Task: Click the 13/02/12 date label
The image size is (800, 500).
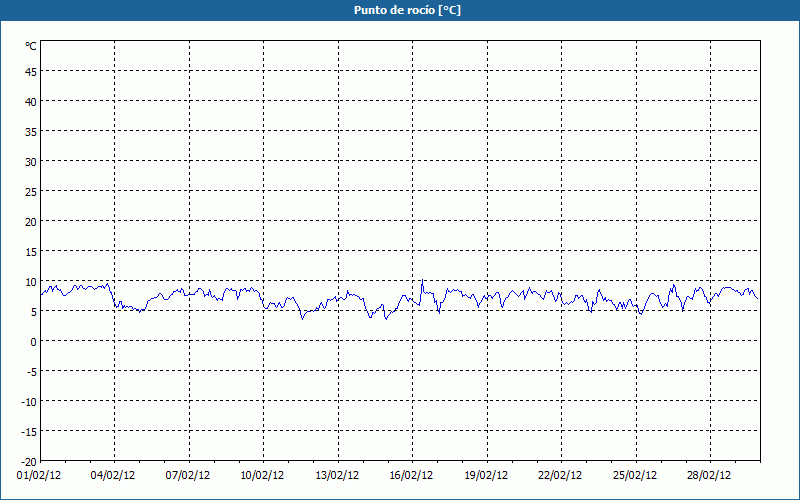Action: coord(337,476)
